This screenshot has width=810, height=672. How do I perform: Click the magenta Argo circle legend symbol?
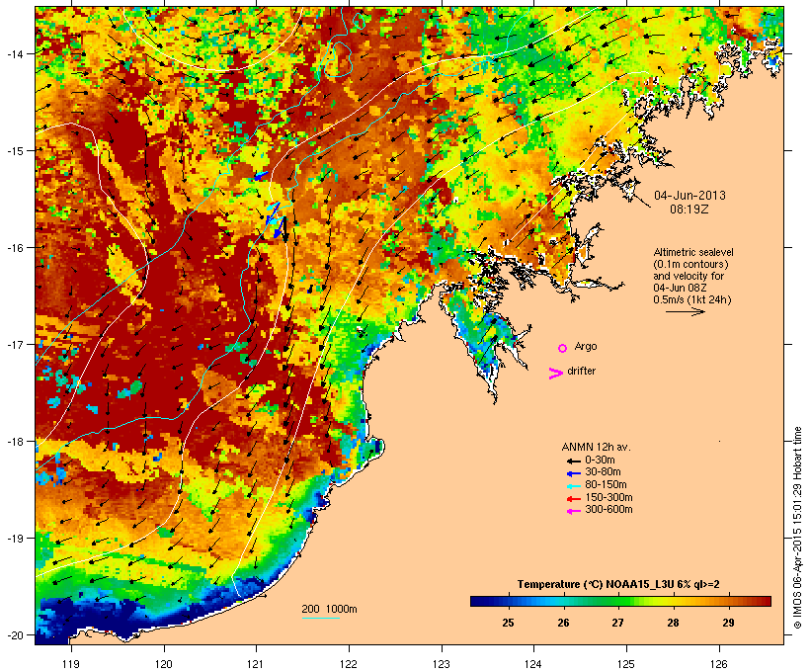coord(563,349)
